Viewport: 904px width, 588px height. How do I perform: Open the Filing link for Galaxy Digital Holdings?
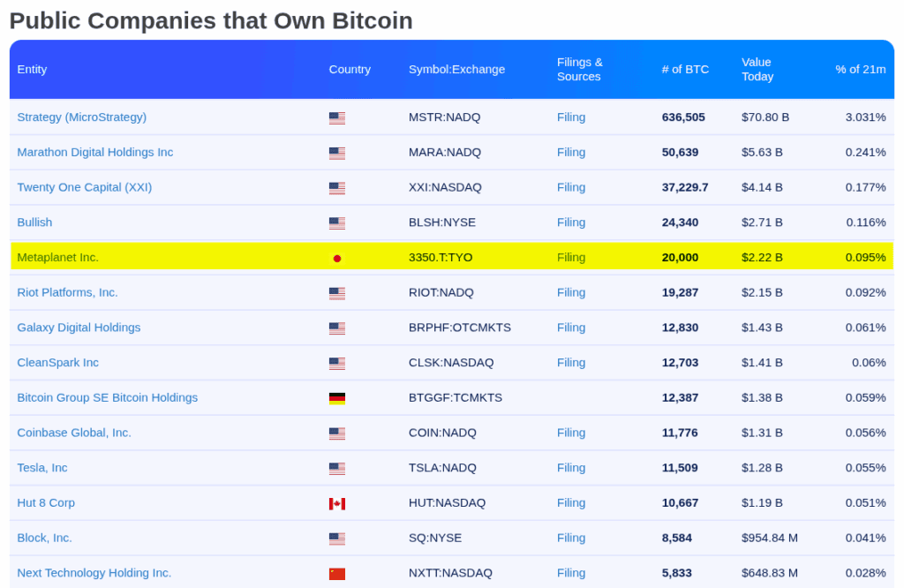click(x=571, y=328)
